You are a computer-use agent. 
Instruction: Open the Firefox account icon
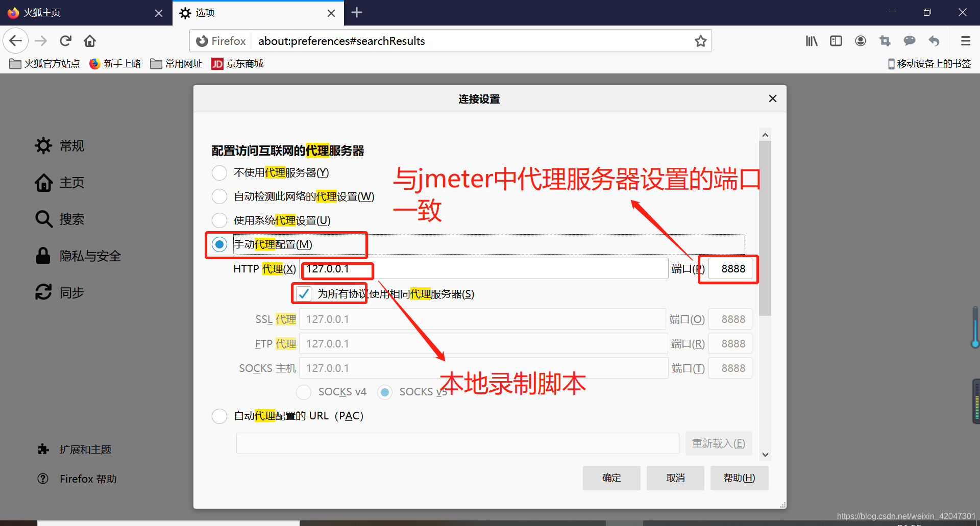(x=861, y=41)
